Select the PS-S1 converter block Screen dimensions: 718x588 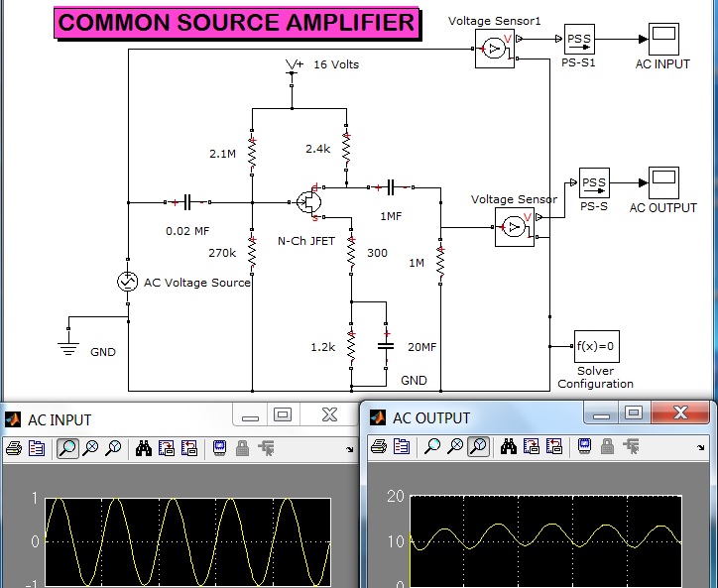579,40
